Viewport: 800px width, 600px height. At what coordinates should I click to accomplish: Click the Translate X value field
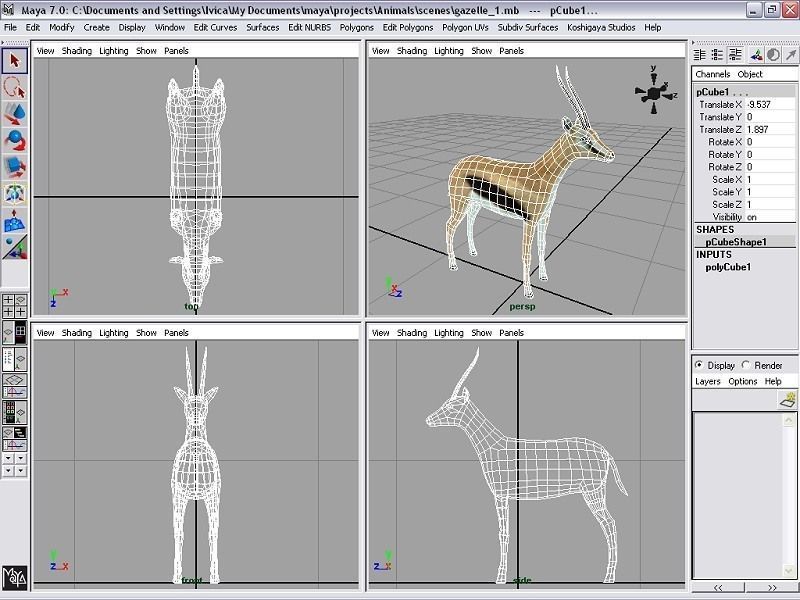(770, 105)
